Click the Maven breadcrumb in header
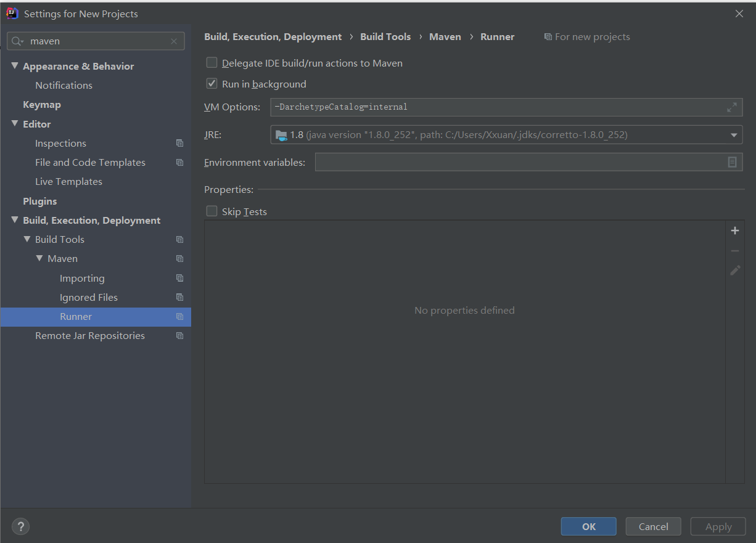This screenshot has width=756, height=543. [x=445, y=37]
